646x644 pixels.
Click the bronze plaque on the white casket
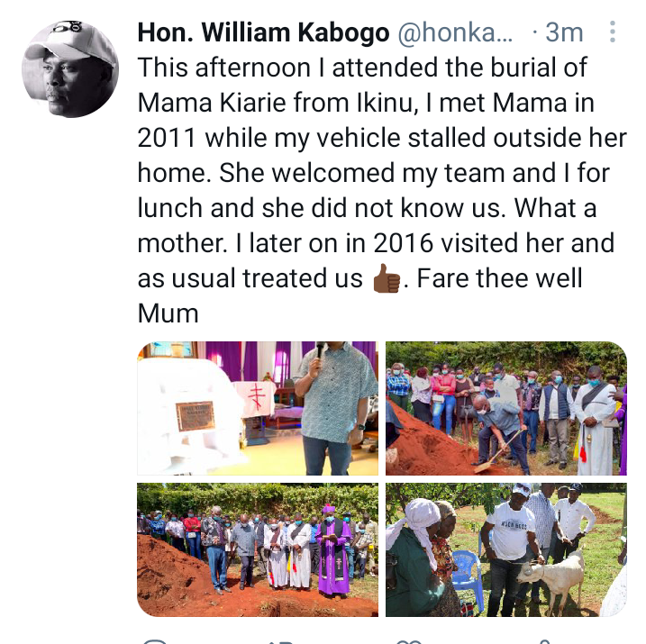(195, 416)
